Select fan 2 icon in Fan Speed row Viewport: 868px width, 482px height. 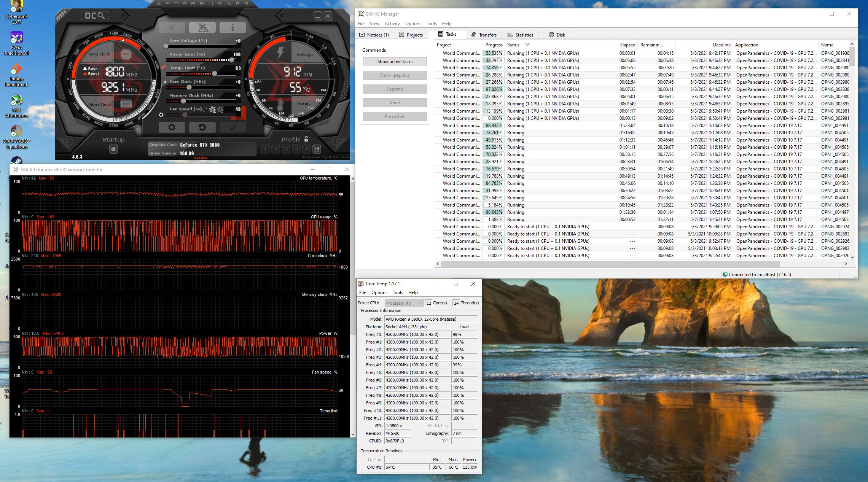point(220,110)
